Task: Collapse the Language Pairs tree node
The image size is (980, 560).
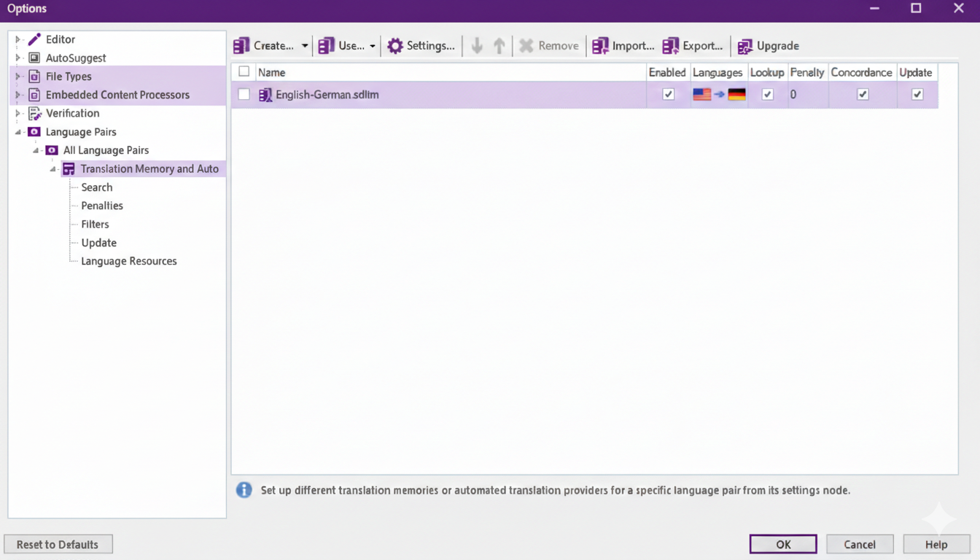Action: pos(18,132)
